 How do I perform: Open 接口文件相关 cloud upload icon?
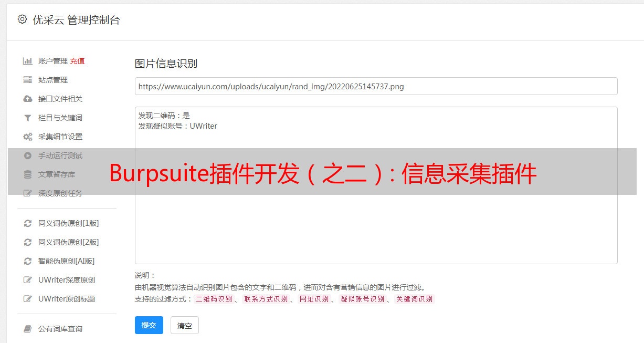coord(28,99)
